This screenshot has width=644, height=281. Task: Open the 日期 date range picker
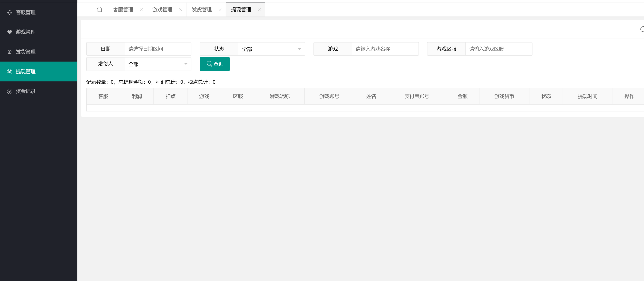158,49
